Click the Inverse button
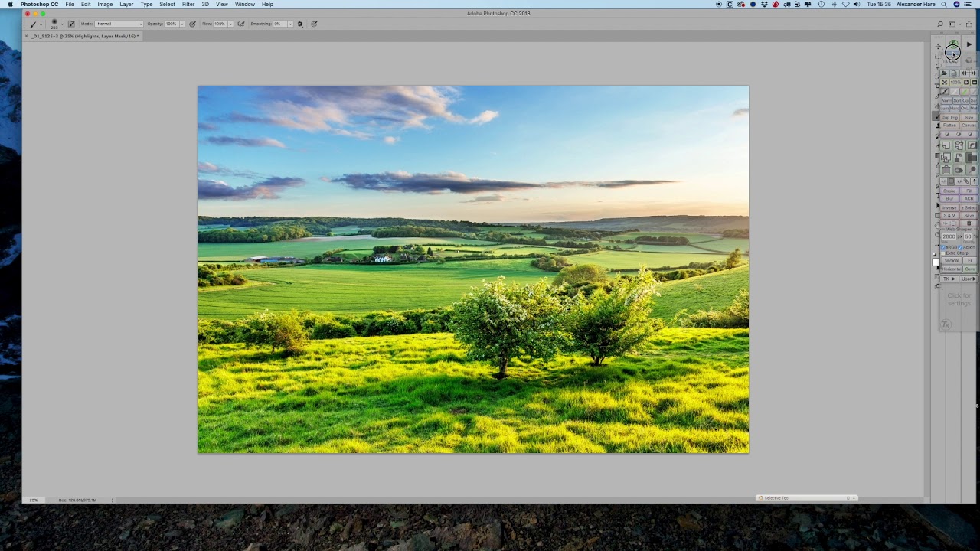 point(949,207)
